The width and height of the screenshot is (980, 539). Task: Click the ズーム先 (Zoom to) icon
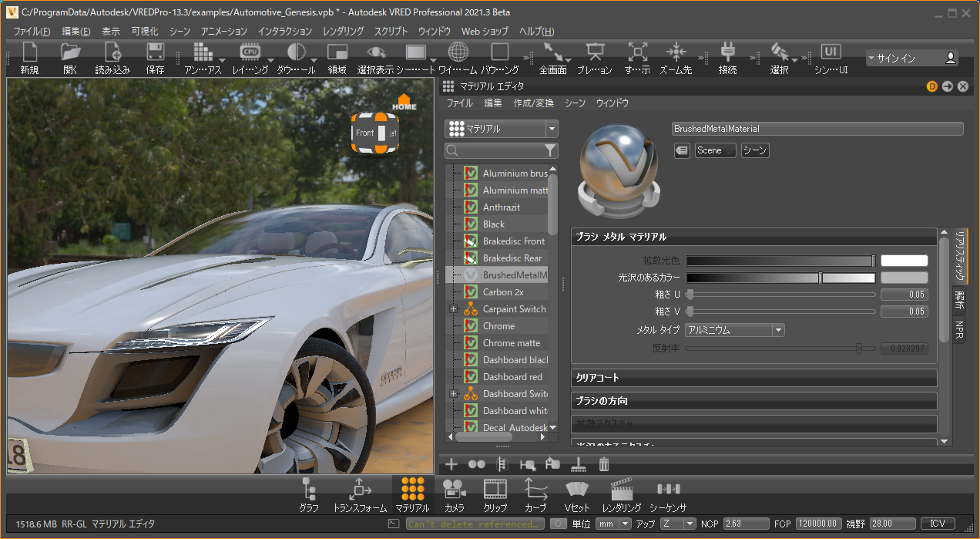[676, 52]
